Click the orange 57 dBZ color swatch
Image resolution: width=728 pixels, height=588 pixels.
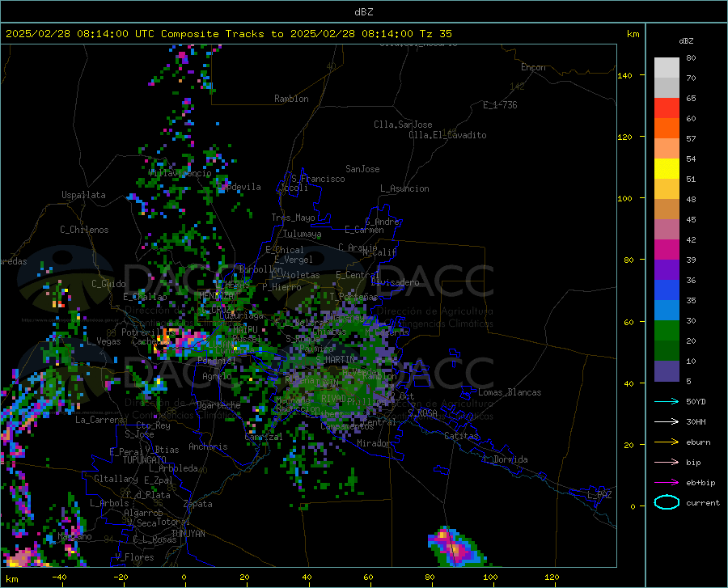667,129
